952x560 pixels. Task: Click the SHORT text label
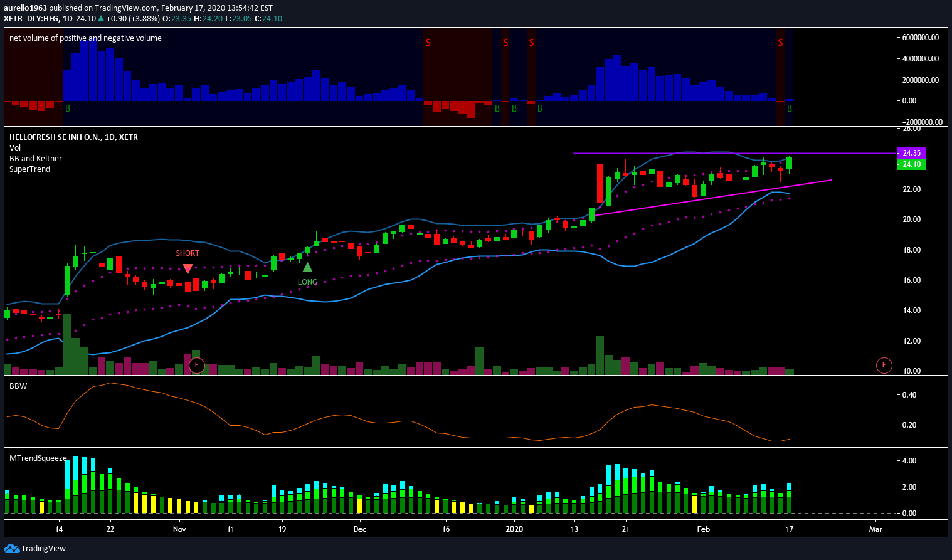point(188,253)
